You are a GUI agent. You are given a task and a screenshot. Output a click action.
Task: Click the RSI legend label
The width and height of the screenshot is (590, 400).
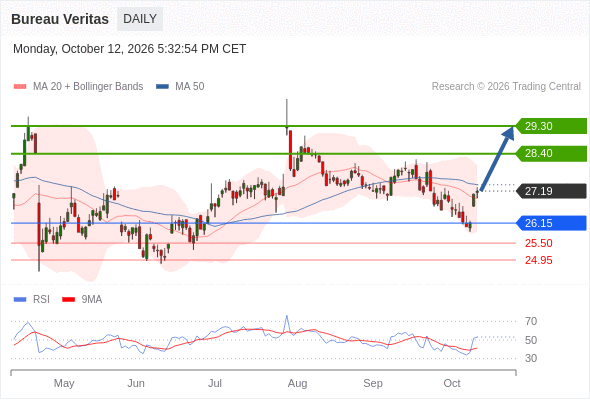(x=41, y=300)
